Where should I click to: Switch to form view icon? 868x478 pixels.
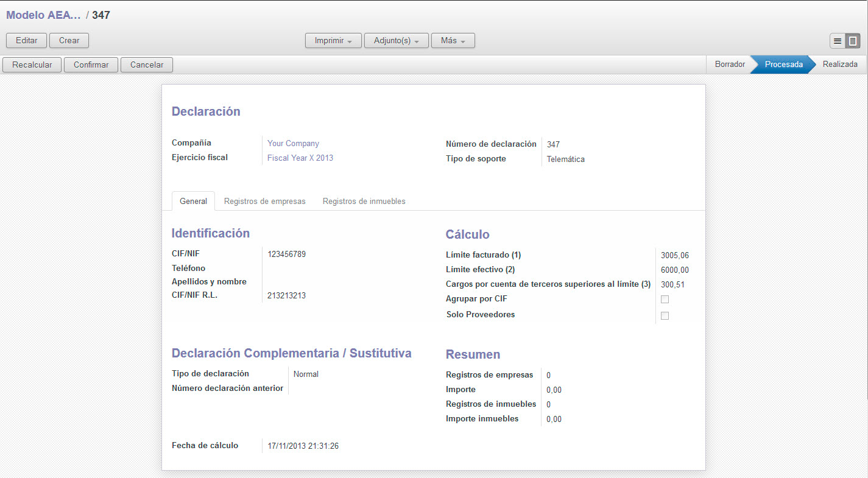[853, 41]
